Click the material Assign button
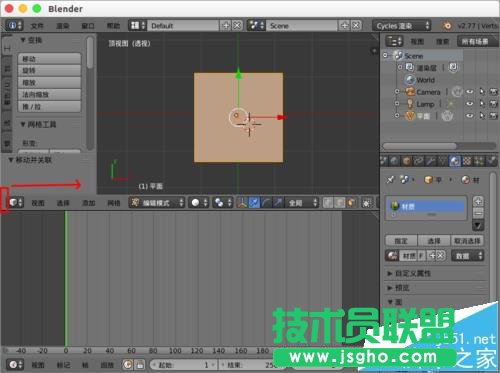The width and height of the screenshot is (500, 373). click(401, 241)
